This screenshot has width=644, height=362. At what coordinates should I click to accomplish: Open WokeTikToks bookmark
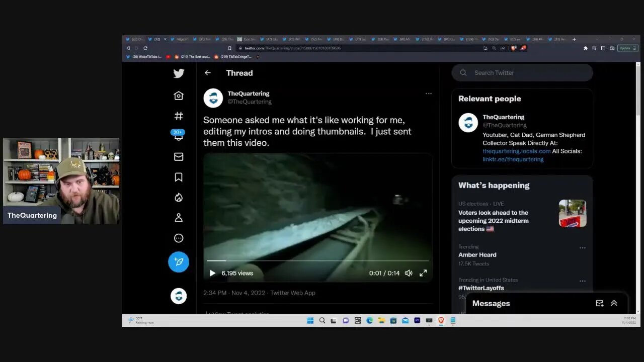tap(144, 57)
